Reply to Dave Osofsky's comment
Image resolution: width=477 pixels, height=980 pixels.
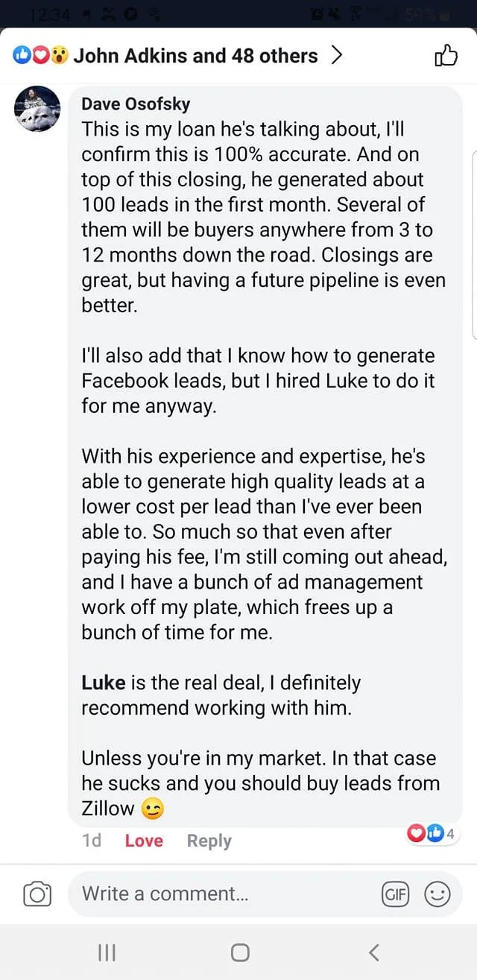pos(209,841)
